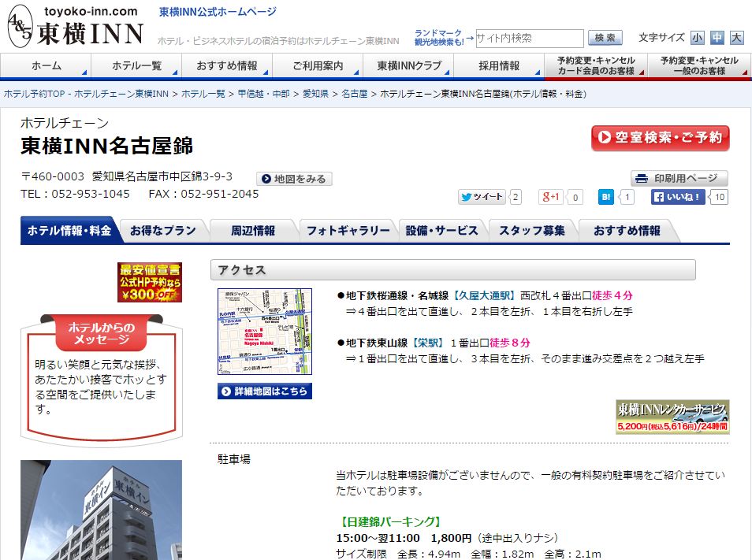The width and height of the screenshot is (752, 560).
Task: Click the ホテルからのメッセージ red heading
Action: 101,333
